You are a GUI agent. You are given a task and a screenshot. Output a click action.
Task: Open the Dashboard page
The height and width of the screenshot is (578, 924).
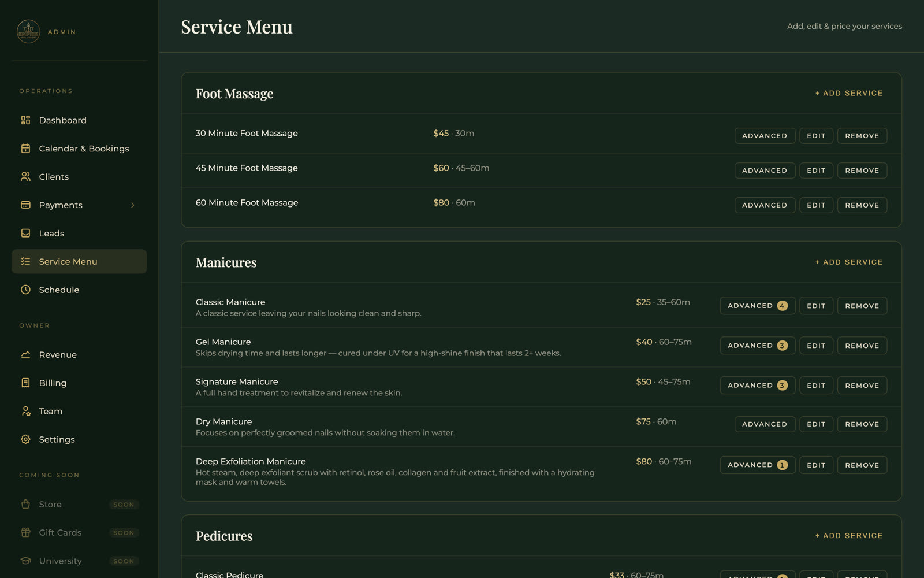79,120
